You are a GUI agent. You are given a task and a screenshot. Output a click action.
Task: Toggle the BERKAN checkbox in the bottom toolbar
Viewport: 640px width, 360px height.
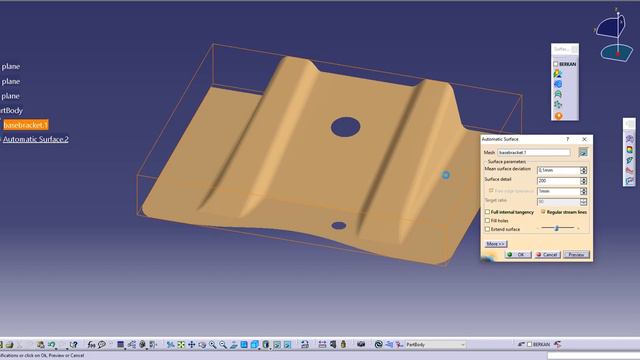pos(529,344)
